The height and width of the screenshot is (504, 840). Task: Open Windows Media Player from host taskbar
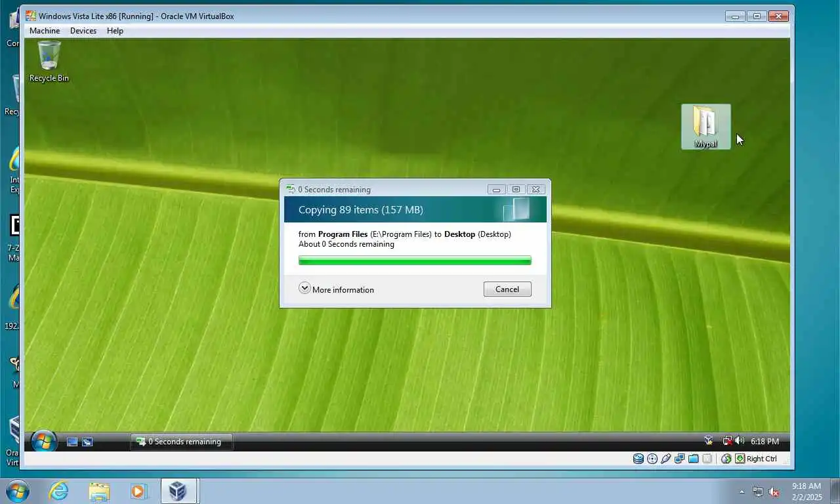coord(139,490)
